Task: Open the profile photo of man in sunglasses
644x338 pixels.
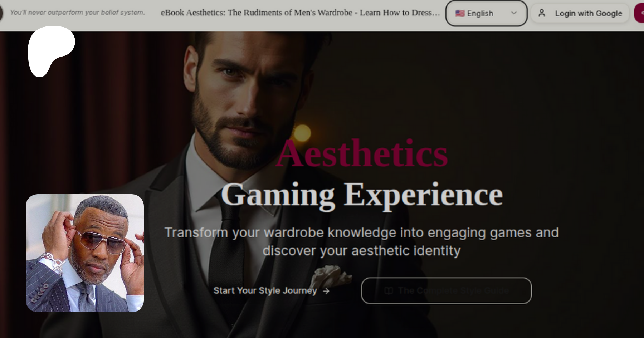Action: (x=85, y=253)
